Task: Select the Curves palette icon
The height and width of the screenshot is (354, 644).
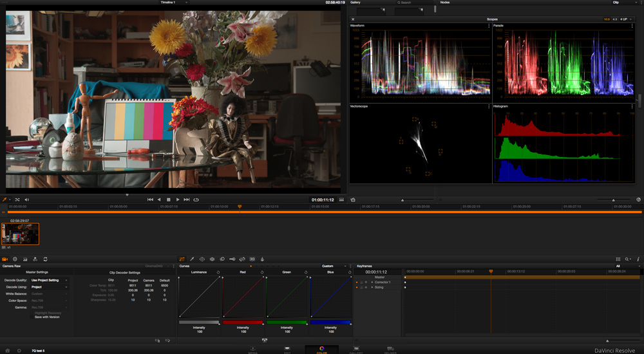Action: pos(182,259)
